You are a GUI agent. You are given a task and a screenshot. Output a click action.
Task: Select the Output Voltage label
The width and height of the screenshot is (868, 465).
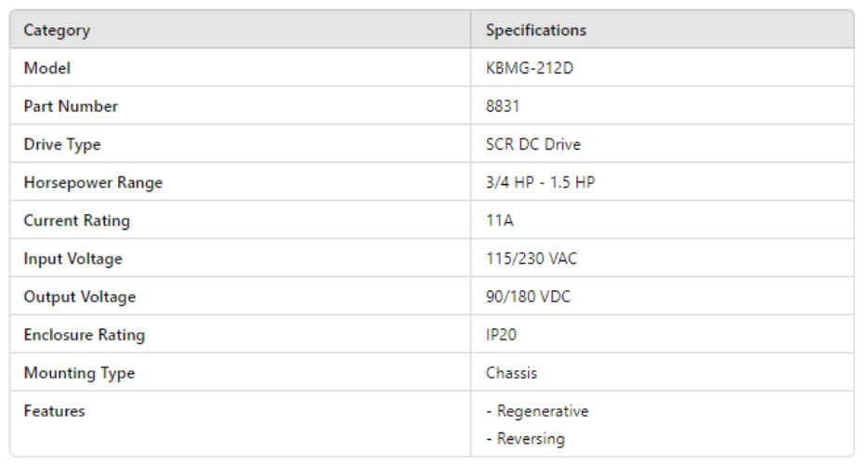pos(79,297)
